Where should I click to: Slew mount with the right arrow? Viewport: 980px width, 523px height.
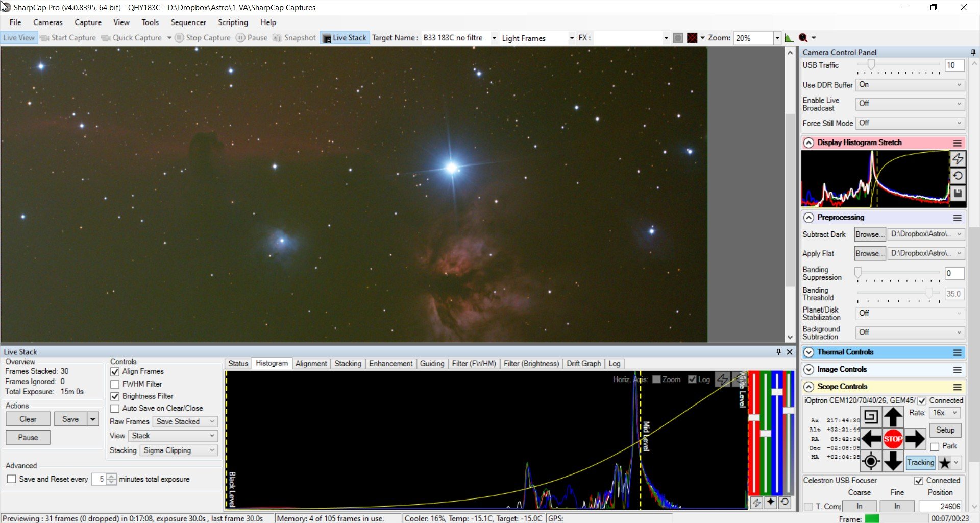point(915,439)
